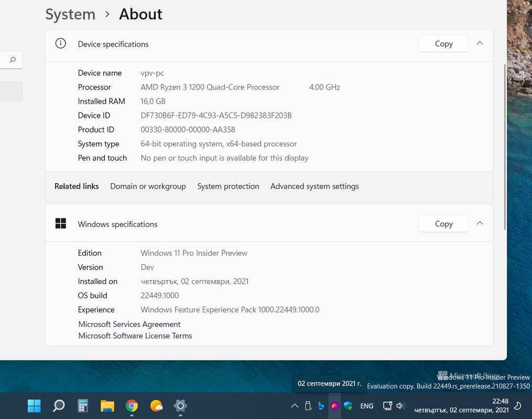The height and width of the screenshot is (419, 532).
Task: Go back to System in breadcrumb
Action: point(70,14)
